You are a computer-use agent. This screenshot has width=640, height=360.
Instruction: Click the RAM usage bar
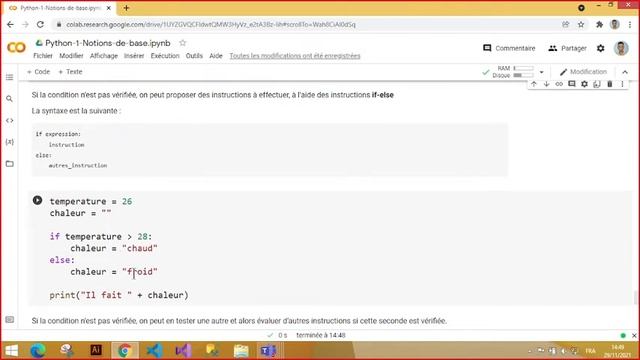[x=524, y=68]
